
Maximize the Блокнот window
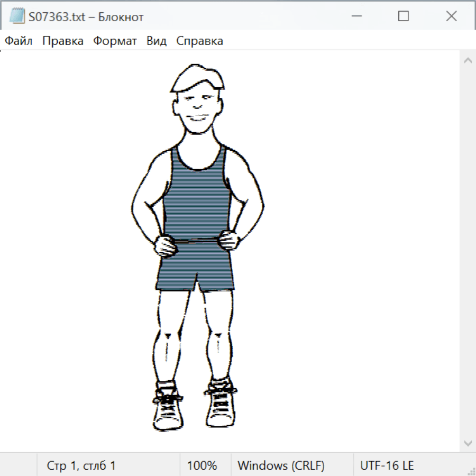(403, 16)
